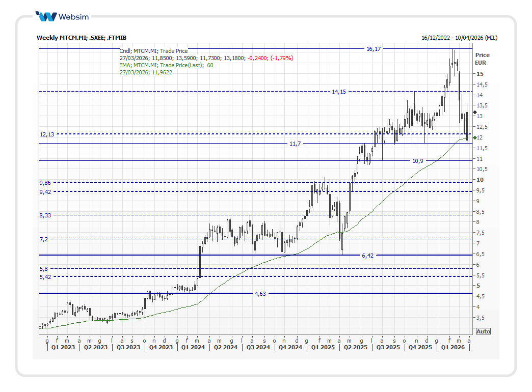Viewport: 532px width, 392px height.
Task: Select the 16,17 resistance level label
Action: coord(374,49)
